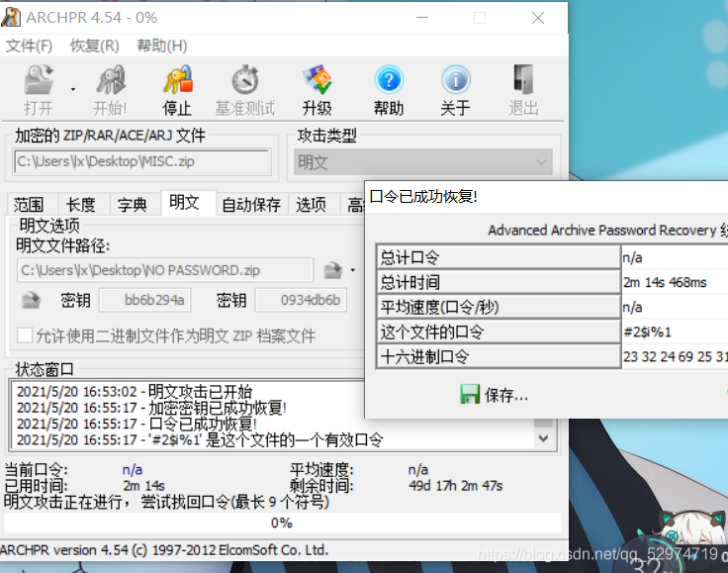Image resolution: width=728 pixels, height=573 pixels.
Task: Click hex password value 23 32 24 69
Action: pyautogui.click(x=675, y=356)
